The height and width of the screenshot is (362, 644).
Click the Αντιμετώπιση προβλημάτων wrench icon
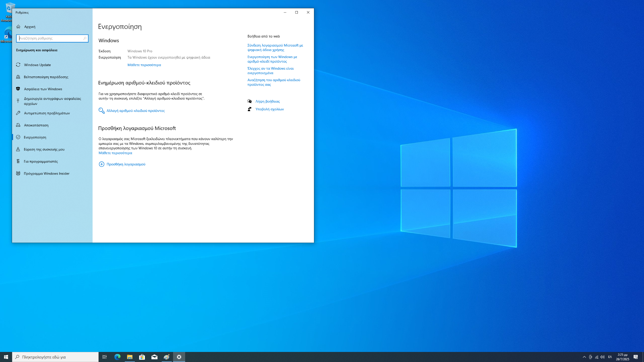pos(18,113)
